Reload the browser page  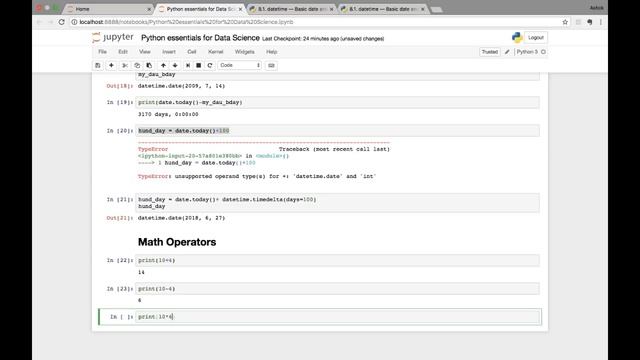pos(62,22)
